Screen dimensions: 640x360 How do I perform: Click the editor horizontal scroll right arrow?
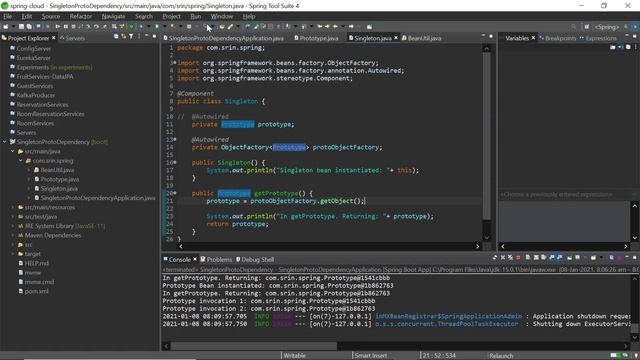click(478, 247)
